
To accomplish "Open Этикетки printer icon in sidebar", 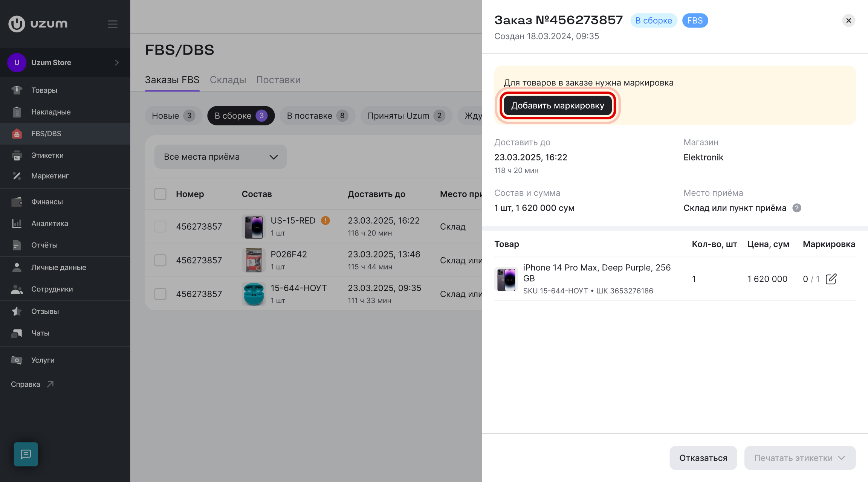I will pos(17,156).
